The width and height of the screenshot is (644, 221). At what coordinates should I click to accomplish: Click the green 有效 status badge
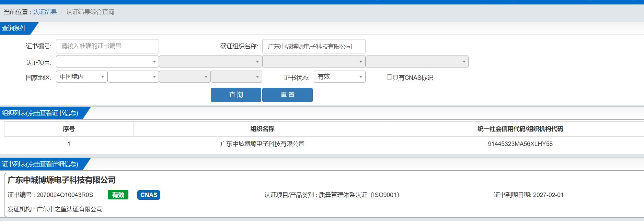(118, 195)
